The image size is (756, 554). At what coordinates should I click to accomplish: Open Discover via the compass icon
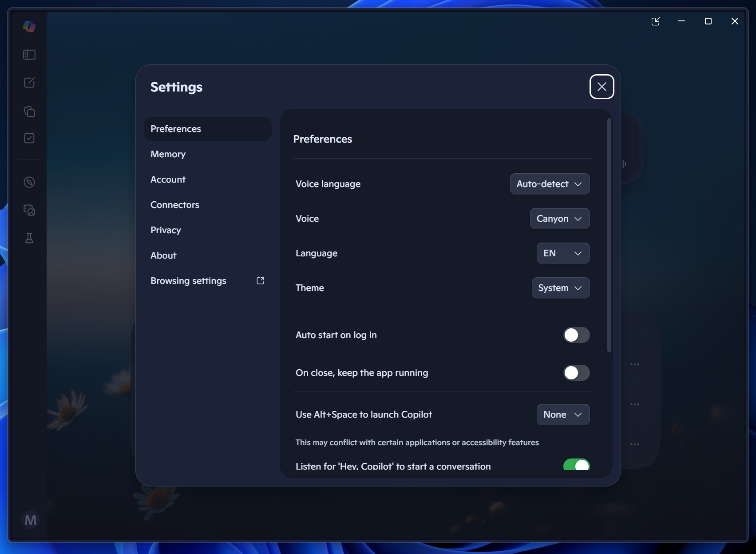[29, 182]
